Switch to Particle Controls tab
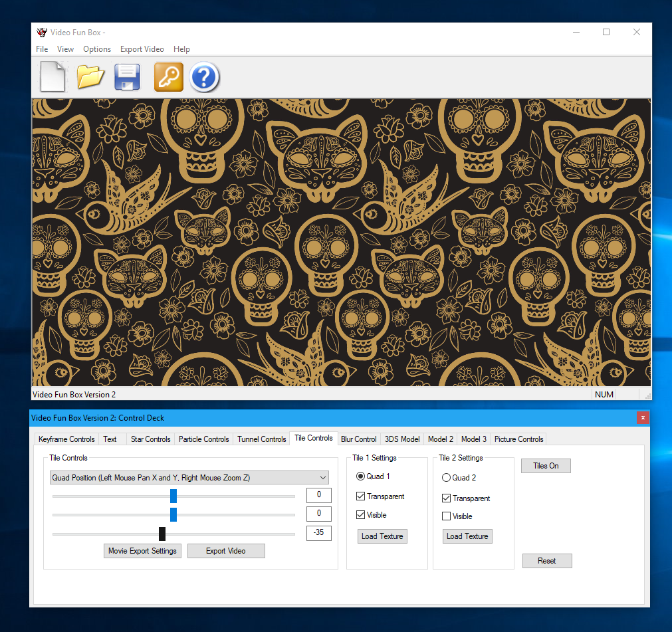Image resolution: width=672 pixels, height=632 pixels. point(203,439)
